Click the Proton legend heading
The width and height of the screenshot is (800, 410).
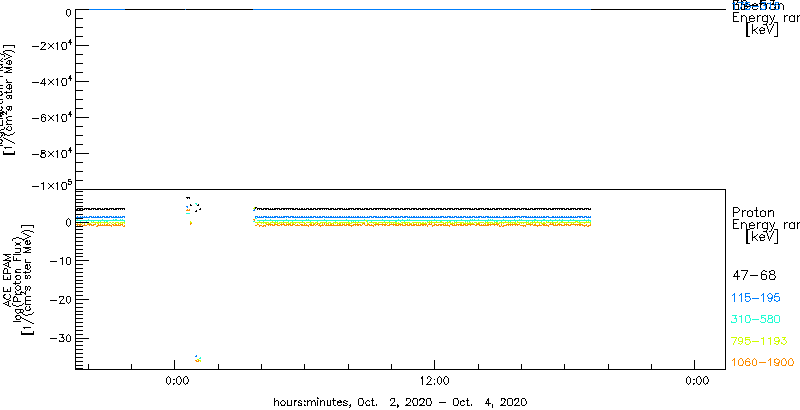[754, 212]
